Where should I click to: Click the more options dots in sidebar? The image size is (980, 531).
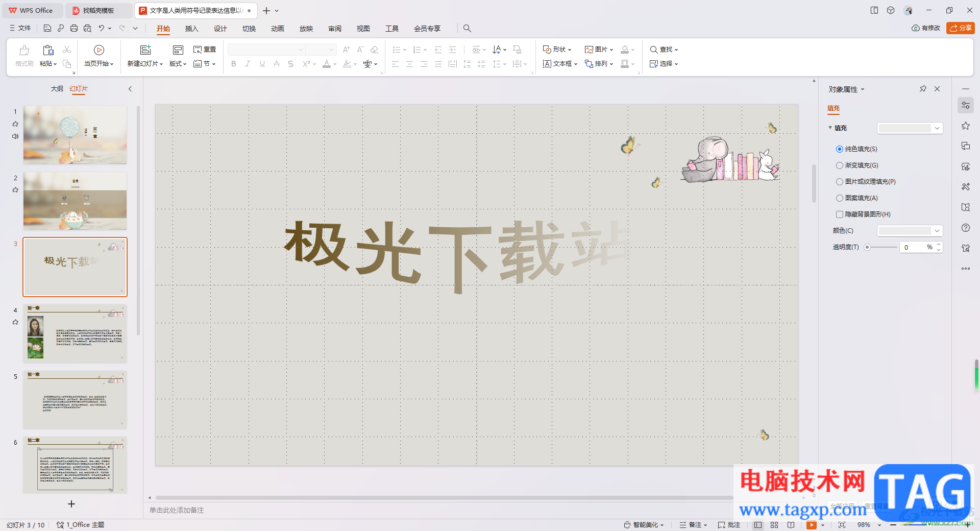[965, 269]
